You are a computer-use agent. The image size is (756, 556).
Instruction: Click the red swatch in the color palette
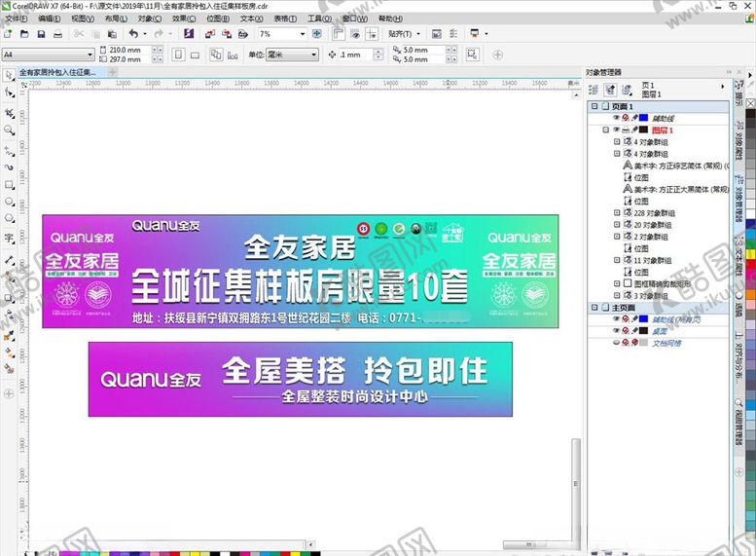pyautogui.click(x=751, y=264)
